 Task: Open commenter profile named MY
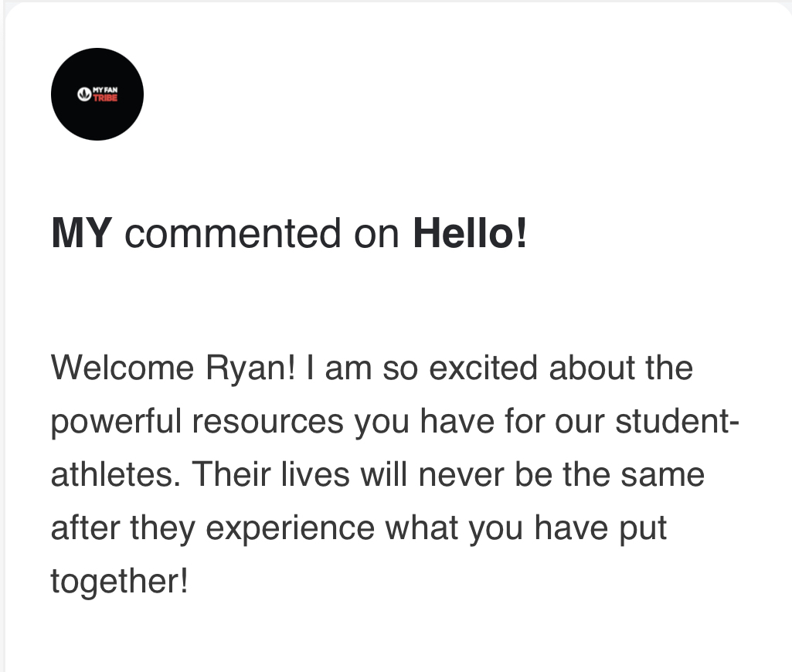[81, 233]
